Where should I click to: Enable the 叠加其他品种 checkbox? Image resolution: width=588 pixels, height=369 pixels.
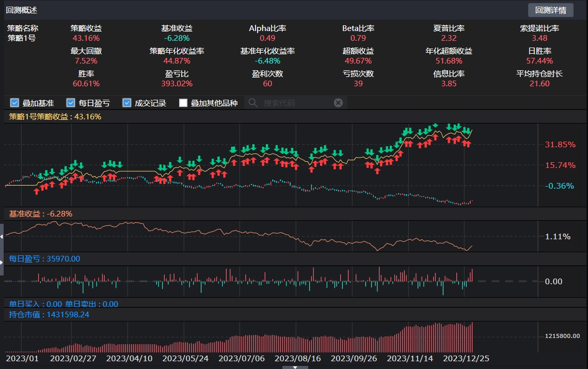(183, 103)
